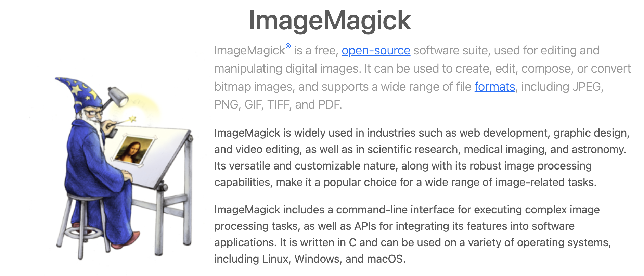The height and width of the screenshot is (276, 644).
Task: Click the ImageMagick page heading
Action: [330, 21]
